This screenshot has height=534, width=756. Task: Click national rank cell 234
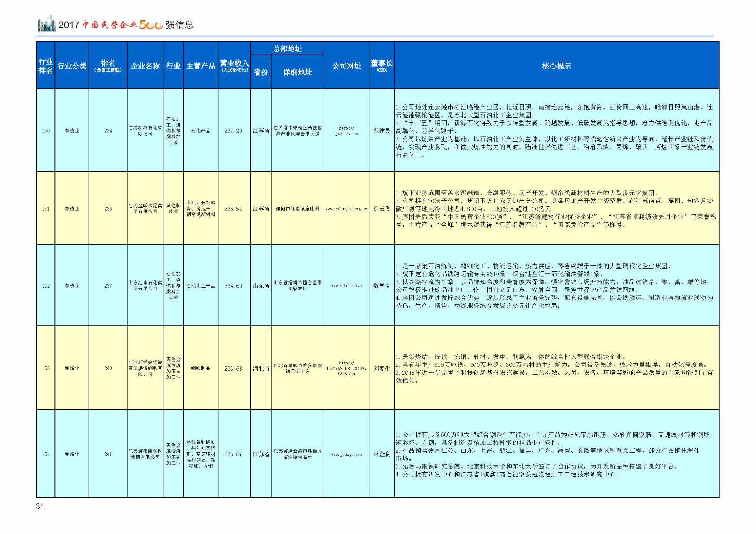(108, 131)
